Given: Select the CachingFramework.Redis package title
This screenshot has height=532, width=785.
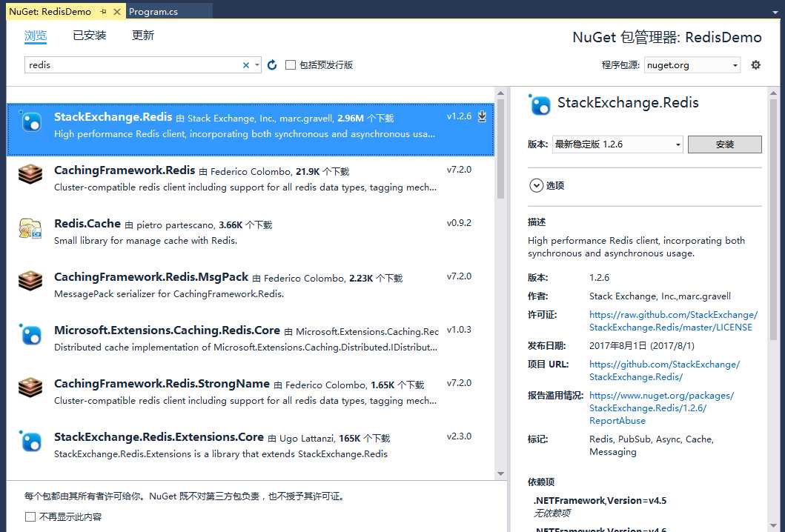Looking at the screenshot, I should pos(124,170).
